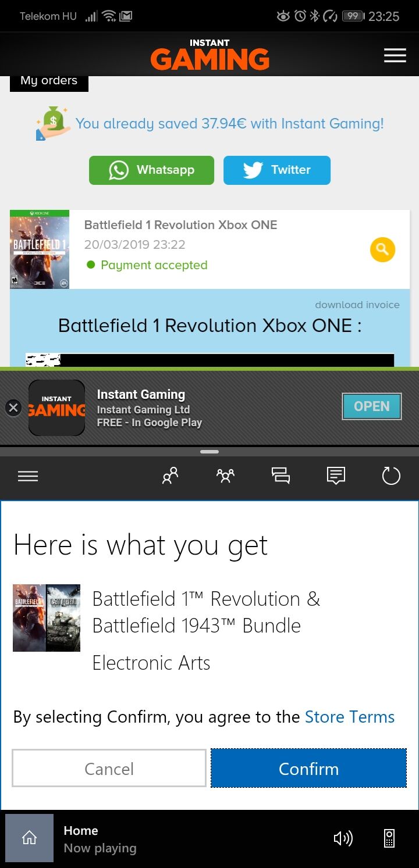This screenshot has width=419, height=868.
Task: Tap the volume speaker icon
Action: click(x=343, y=838)
